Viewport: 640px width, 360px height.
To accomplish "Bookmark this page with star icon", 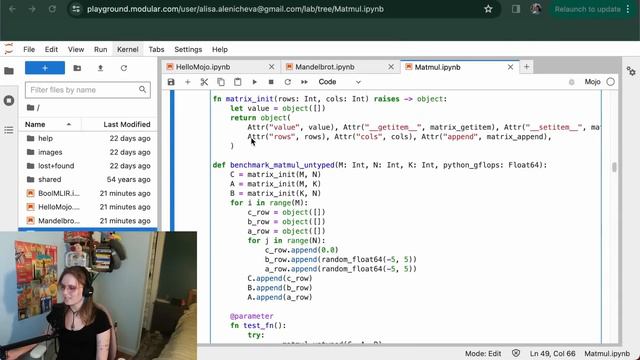I will (488, 9).
